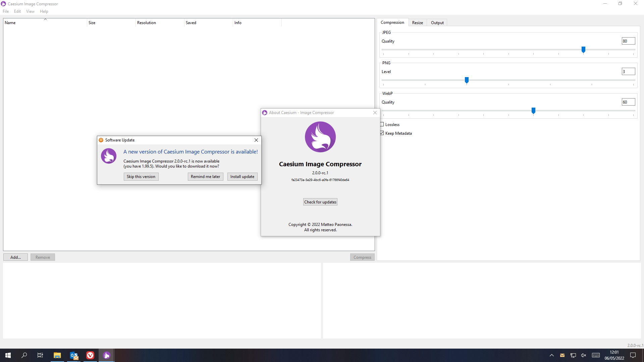Click the Windows Search icon

tap(24, 355)
